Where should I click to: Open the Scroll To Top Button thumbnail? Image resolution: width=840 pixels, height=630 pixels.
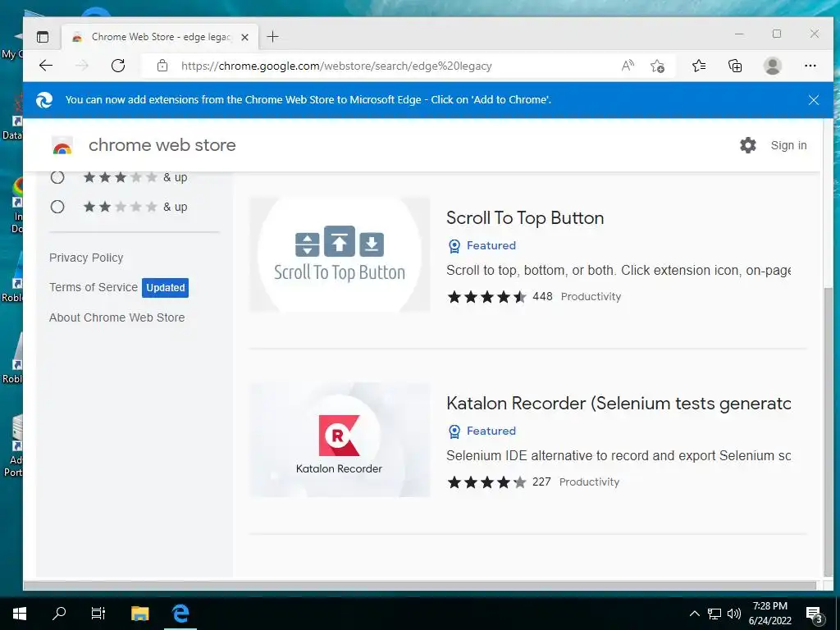point(340,254)
